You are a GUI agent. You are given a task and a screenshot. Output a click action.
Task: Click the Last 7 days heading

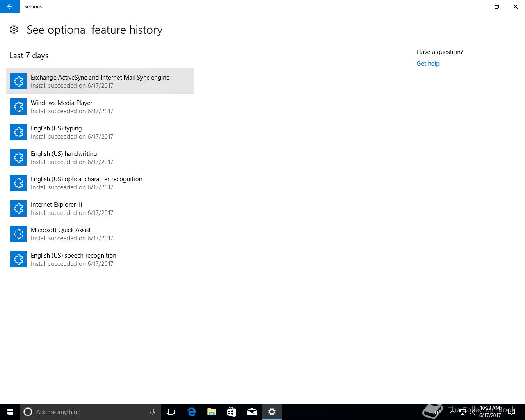click(29, 55)
